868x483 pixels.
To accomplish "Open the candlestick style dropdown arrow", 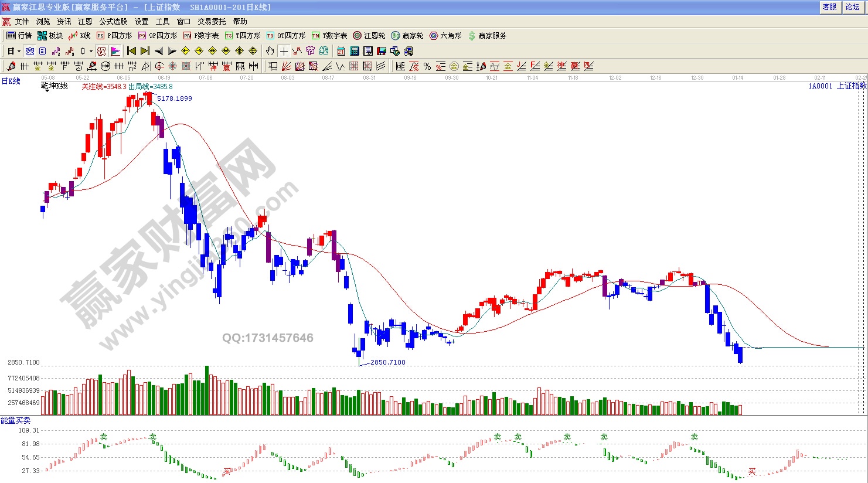I will point(91,51).
